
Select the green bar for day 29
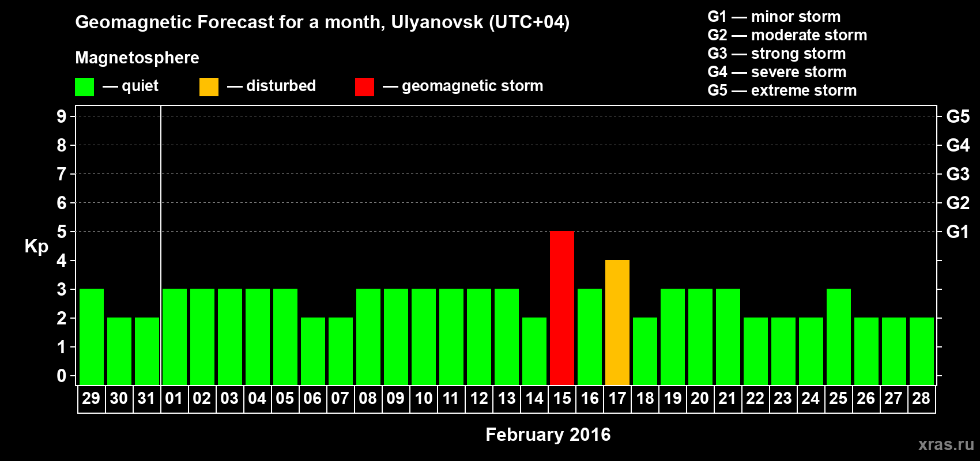click(92, 337)
